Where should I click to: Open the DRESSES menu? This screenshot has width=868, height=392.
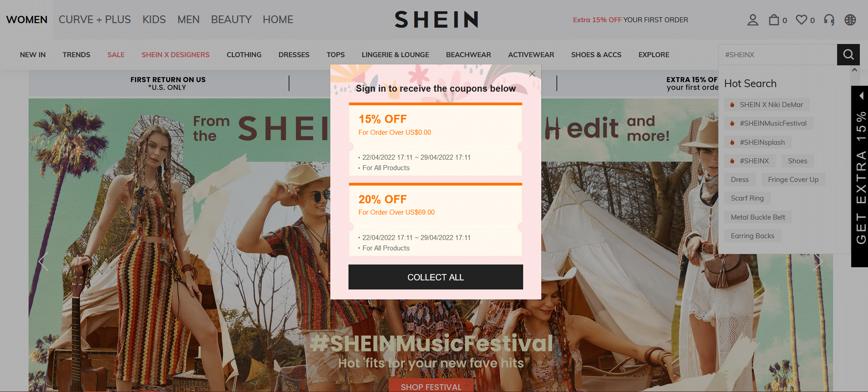click(x=294, y=55)
